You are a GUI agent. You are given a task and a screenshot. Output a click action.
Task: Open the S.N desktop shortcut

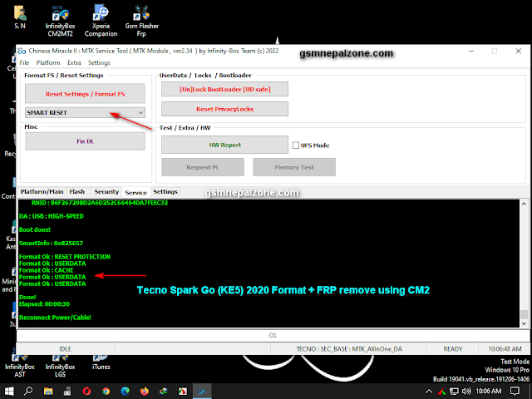click(20, 17)
